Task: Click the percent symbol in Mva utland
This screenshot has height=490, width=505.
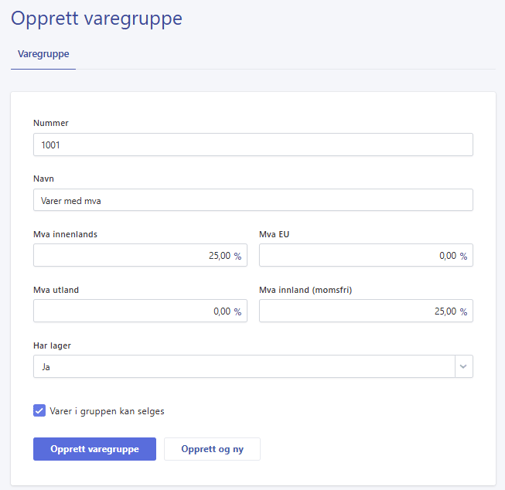Action: 237,312
